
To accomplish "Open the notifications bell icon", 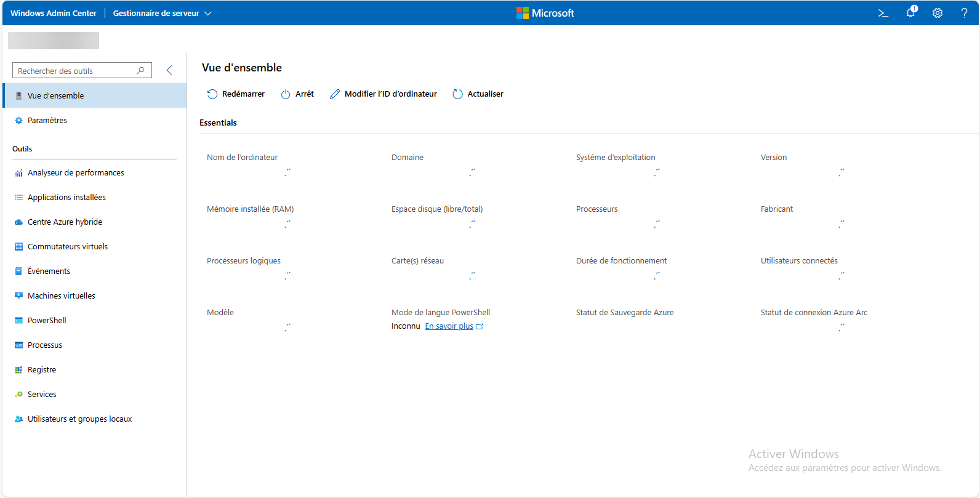I will tap(910, 13).
